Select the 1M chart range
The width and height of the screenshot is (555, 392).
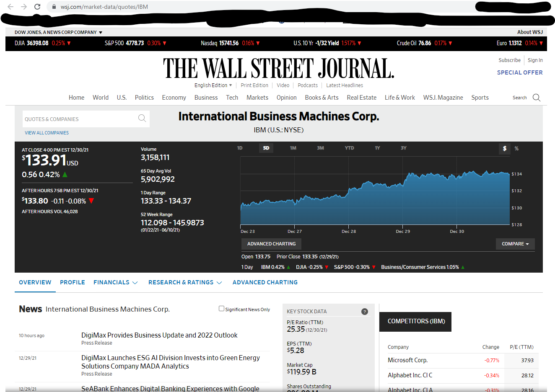click(293, 148)
